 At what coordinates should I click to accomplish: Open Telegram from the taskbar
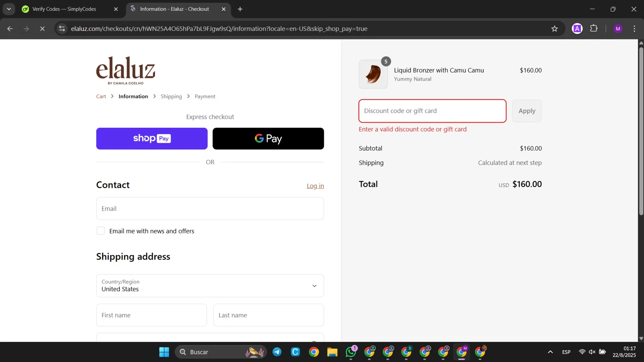(277, 352)
